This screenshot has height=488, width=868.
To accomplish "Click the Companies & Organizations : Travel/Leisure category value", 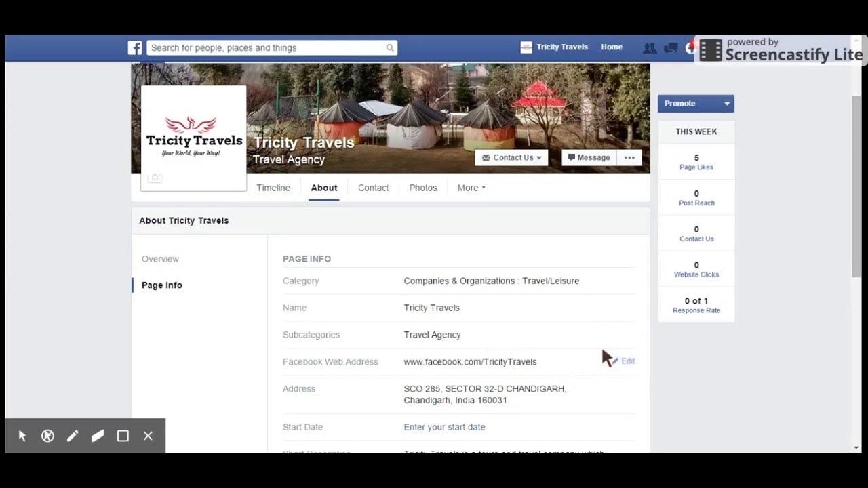I will tap(492, 281).
